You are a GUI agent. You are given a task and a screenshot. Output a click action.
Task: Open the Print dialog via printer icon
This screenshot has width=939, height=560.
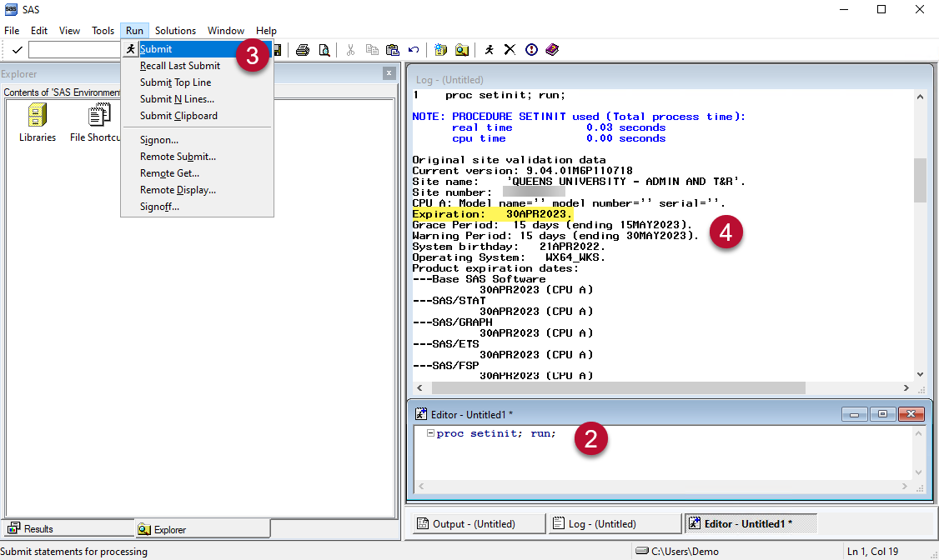(303, 49)
